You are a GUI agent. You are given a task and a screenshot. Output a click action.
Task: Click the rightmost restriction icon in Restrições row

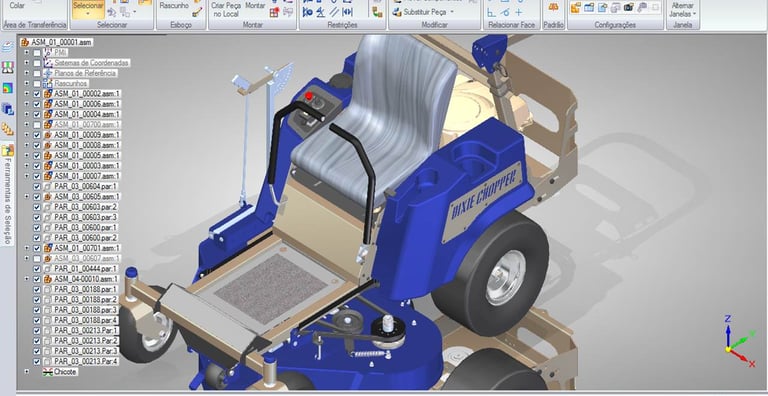coord(347,12)
